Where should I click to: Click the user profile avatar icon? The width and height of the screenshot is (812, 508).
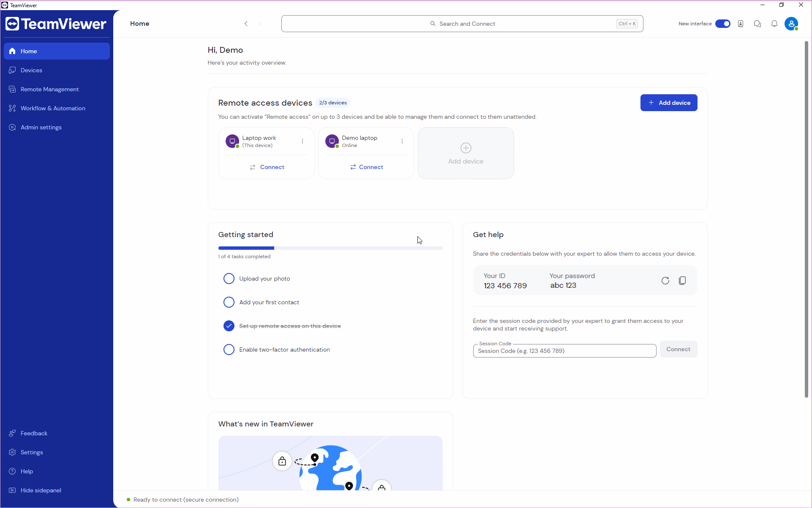coord(792,23)
